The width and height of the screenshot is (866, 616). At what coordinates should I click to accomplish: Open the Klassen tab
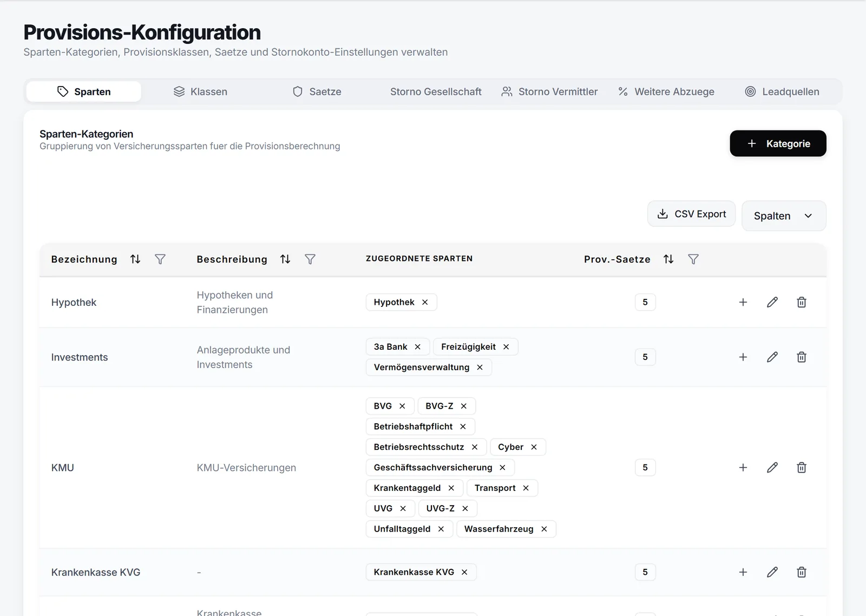click(200, 91)
